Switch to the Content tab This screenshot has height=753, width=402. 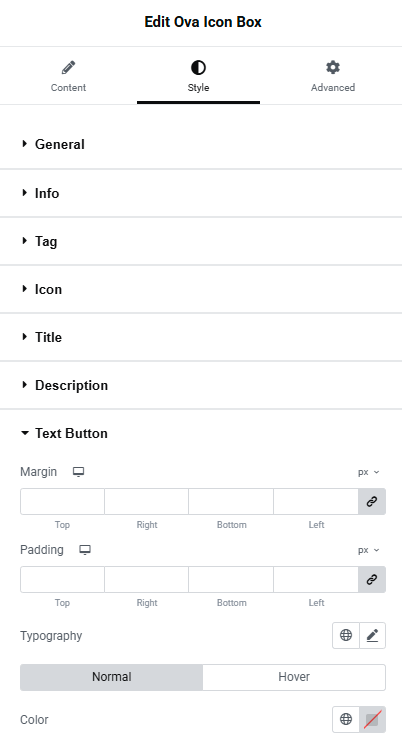pos(68,76)
